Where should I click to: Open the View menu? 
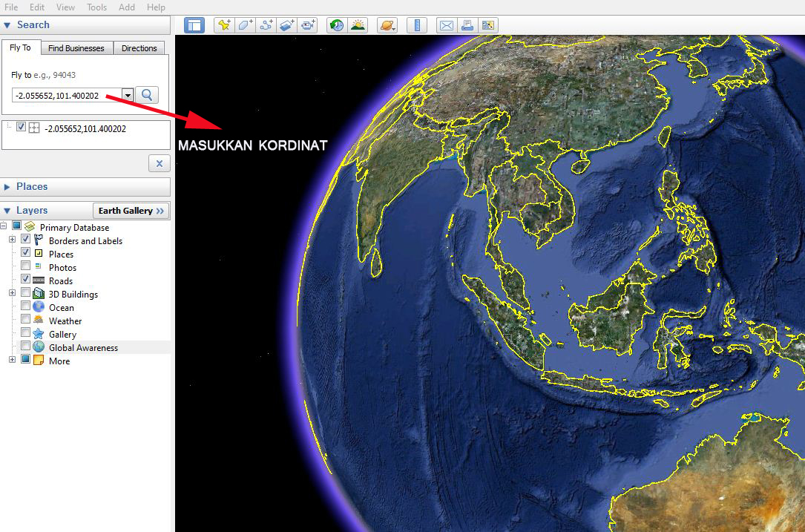(65, 7)
